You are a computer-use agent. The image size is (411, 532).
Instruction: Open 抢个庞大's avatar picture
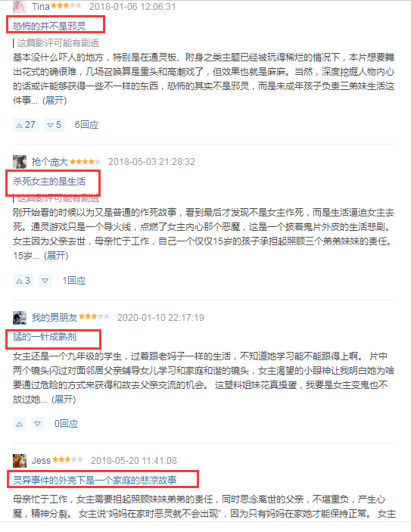point(20,162)
